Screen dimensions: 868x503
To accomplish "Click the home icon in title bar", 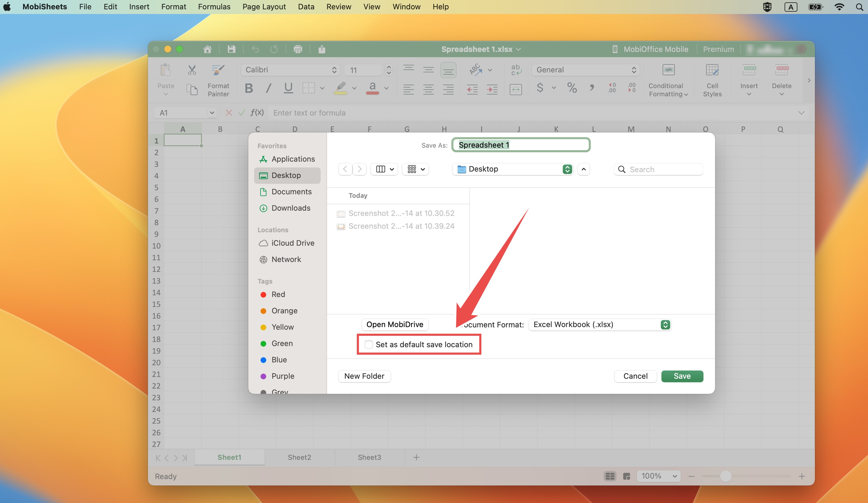I will pos(207,49).
